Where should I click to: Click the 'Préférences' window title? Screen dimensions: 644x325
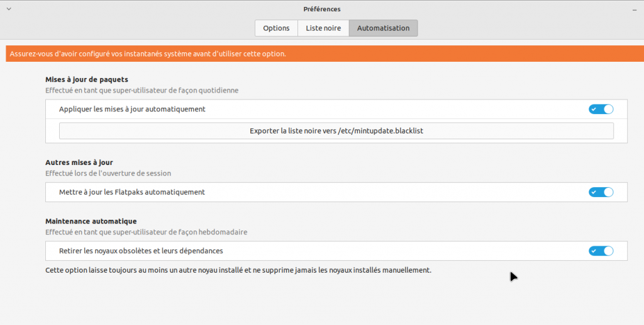click(x=321, y=9)
